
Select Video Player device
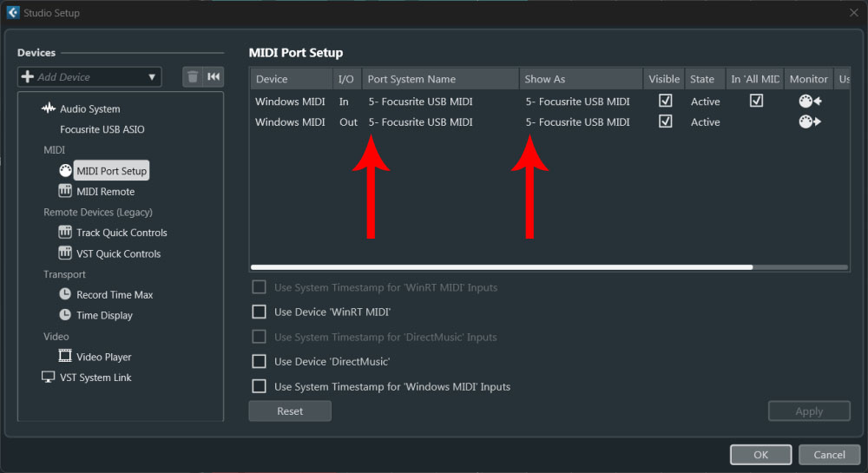[x=103, y=357]
